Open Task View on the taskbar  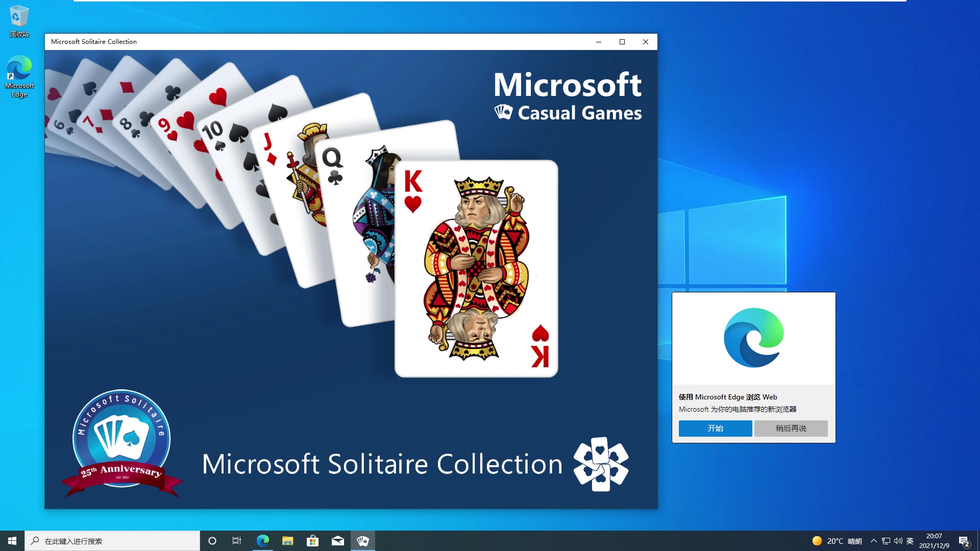[x=237, y=541]
